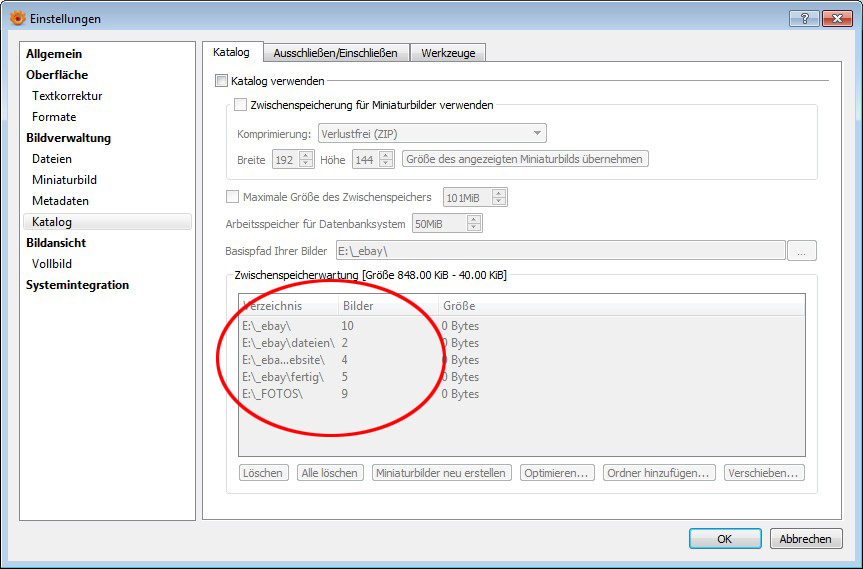Click the Optimieren... button
Image resolution: width=863 pixels, height=569 pixels.
(x=556, y=473)
